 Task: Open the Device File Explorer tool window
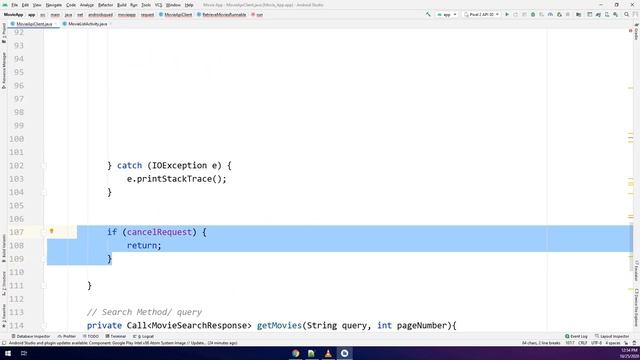(x=636, y=307)
